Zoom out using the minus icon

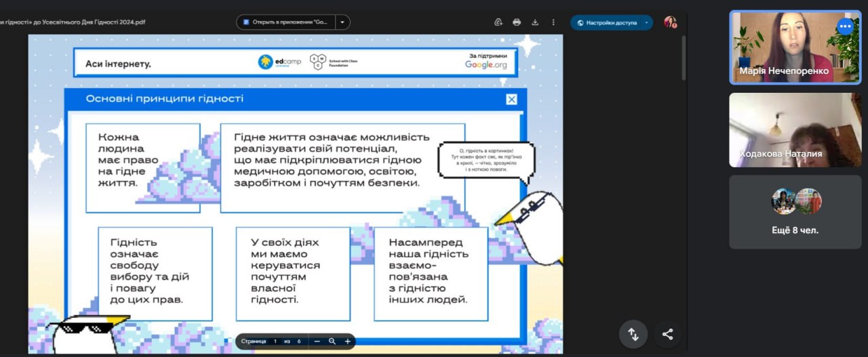317,341
